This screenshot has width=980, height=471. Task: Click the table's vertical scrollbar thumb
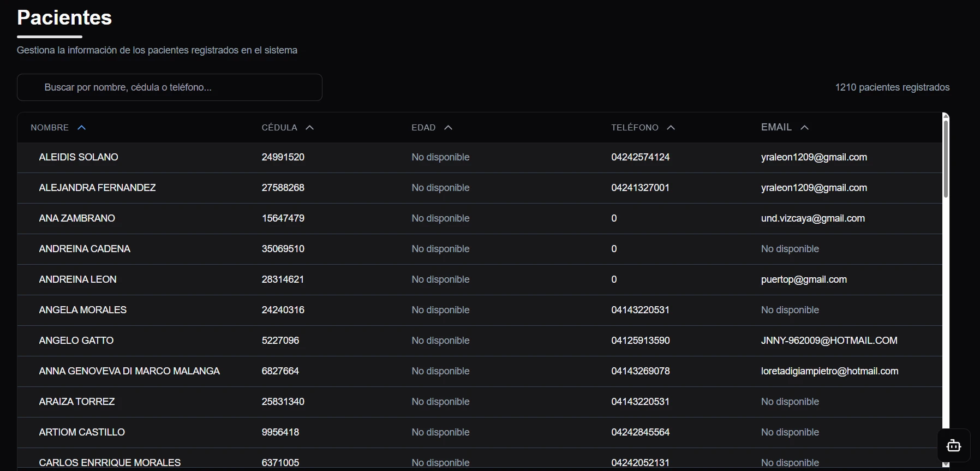coord(946,158)
